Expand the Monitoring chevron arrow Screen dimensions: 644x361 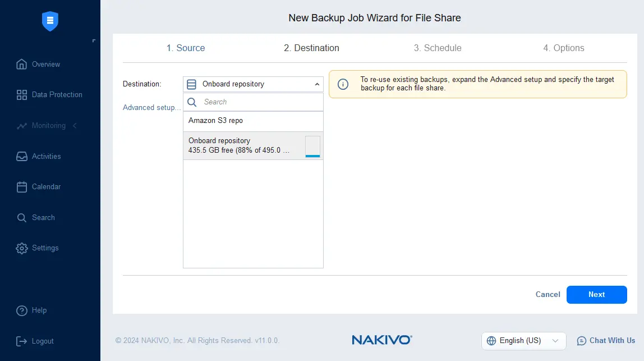[x=75, y=125]
